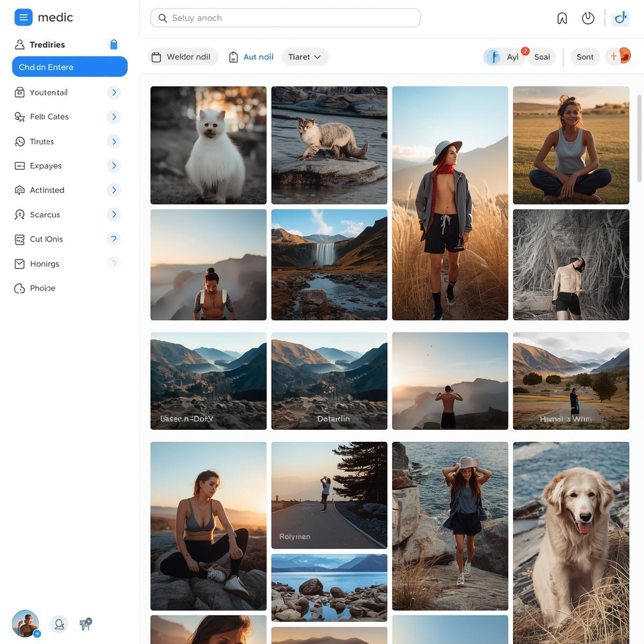The image size is (644, 644).
Task: Click the Sont button
Action: click(584, 57)
